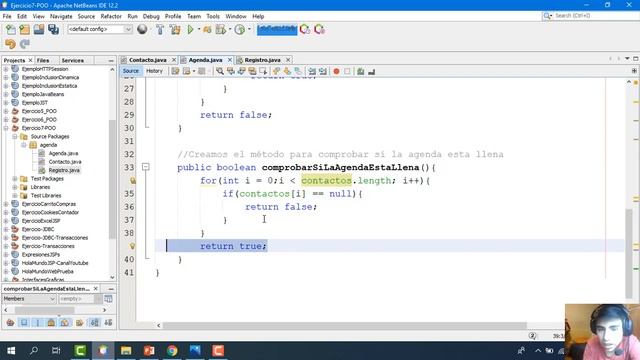Open File Explorer from taskbar
The image size is (640, 360).
click(126, 351)
